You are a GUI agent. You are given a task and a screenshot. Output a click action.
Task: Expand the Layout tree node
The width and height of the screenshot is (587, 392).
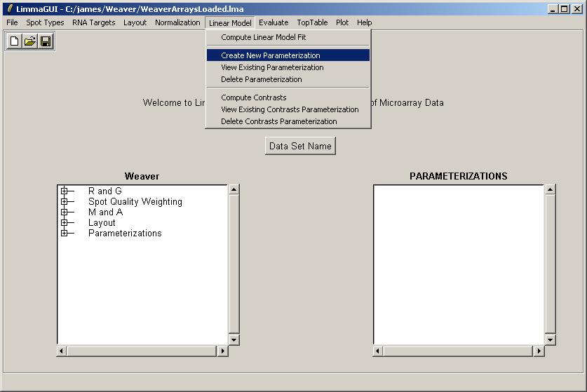click(65, 223)
